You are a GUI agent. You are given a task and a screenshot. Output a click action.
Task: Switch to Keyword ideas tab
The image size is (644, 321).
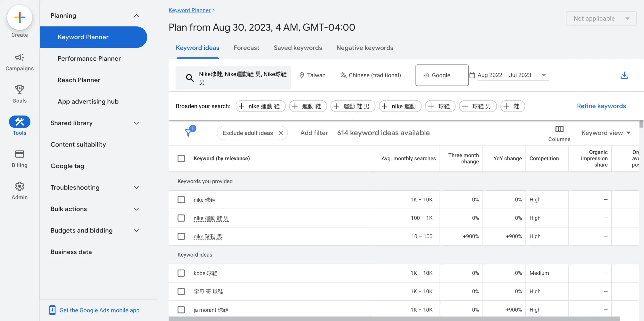coord(197,48)
